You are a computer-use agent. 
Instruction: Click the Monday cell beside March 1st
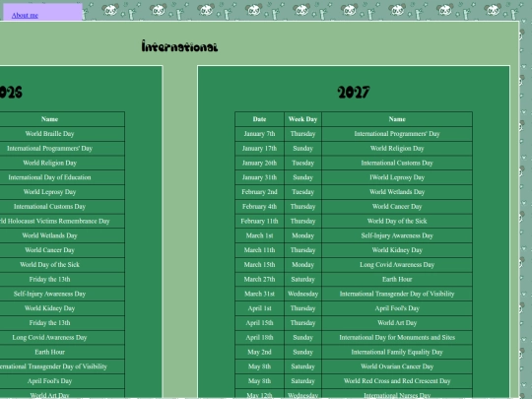click(302, 235)
